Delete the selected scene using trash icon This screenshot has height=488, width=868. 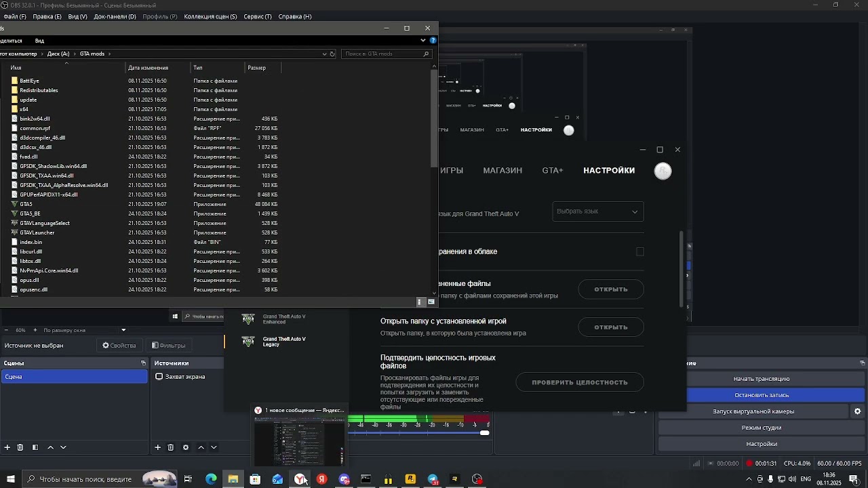20,447
